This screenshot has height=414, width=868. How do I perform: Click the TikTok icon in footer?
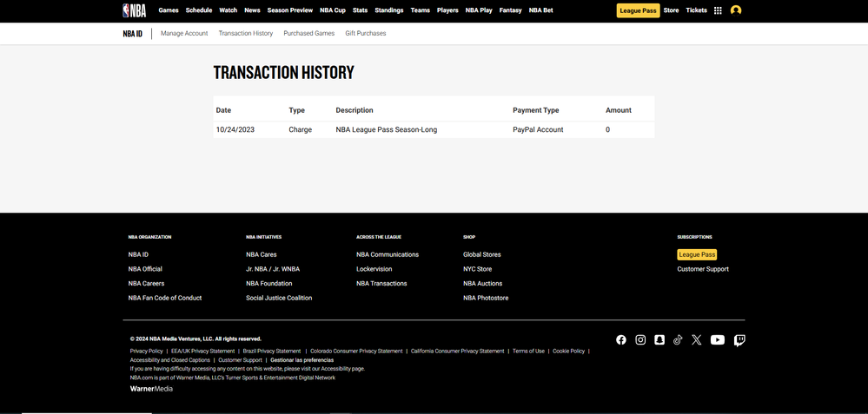pos(678,340)
